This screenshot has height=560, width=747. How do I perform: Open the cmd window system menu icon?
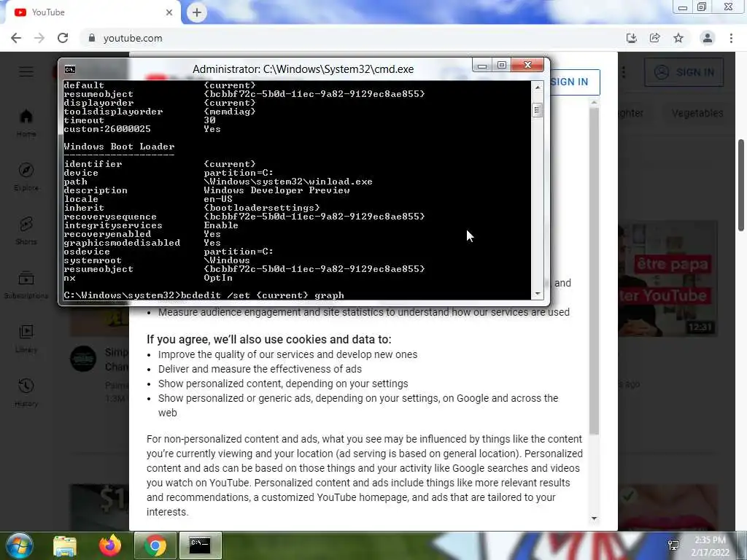pyautogui.click(x=70, y=69)
